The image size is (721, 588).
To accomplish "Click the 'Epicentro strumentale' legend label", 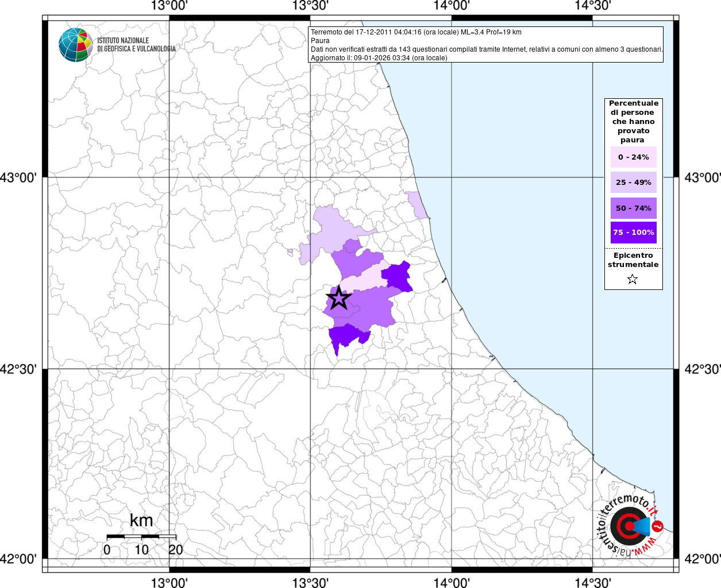I will point(633,260).
